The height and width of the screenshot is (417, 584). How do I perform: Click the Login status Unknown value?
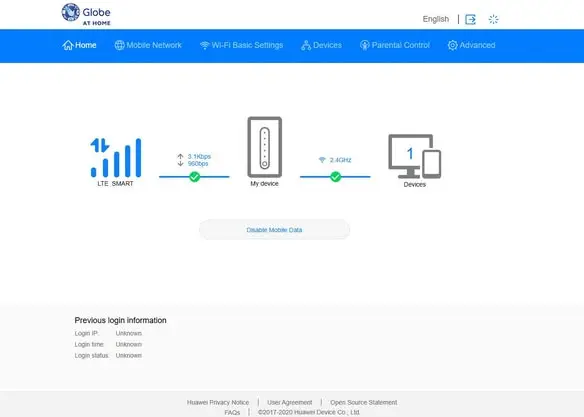128,356
